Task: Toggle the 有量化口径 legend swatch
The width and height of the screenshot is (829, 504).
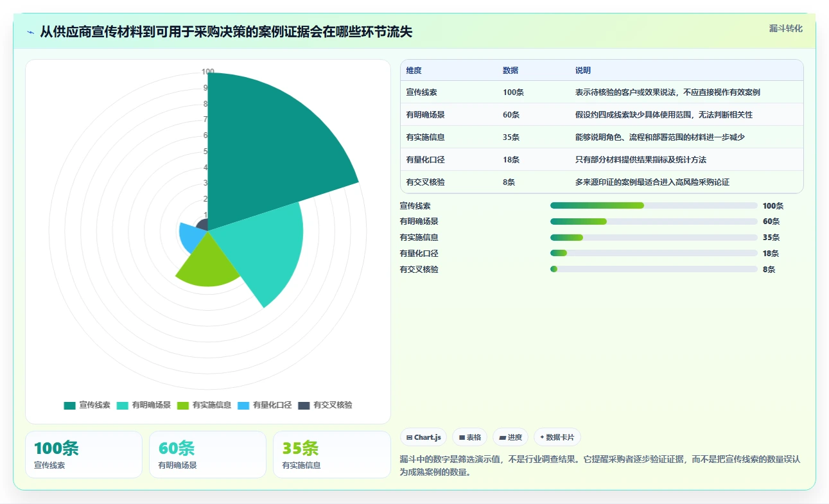Action: pos(243,405)
